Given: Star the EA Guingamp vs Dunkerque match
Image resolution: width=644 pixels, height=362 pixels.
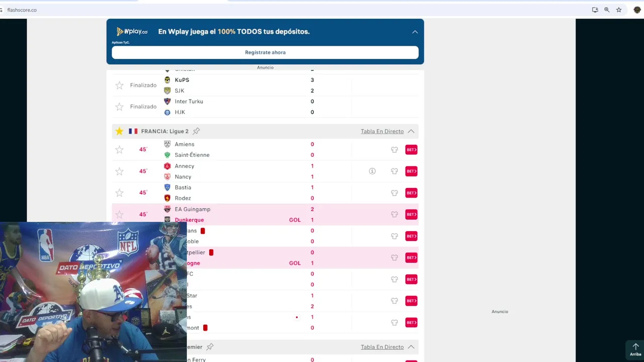Looking at the screenshot, I should coord(119,215).
